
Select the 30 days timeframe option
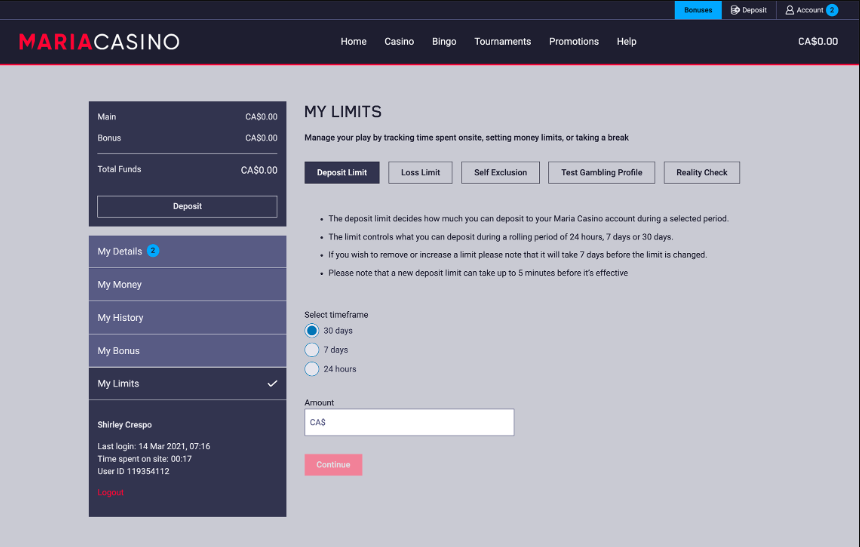point(312,331)
